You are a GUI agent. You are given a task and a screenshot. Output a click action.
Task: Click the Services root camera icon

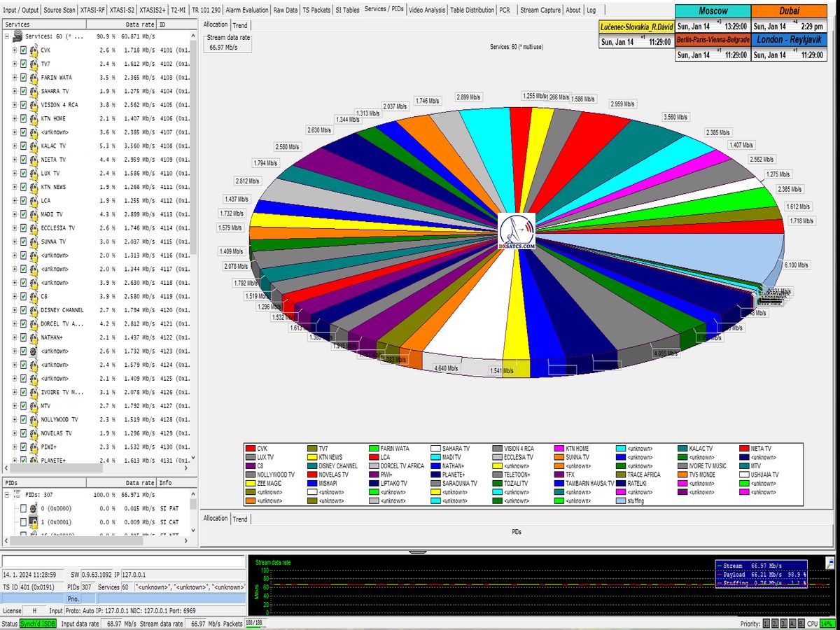17,36
